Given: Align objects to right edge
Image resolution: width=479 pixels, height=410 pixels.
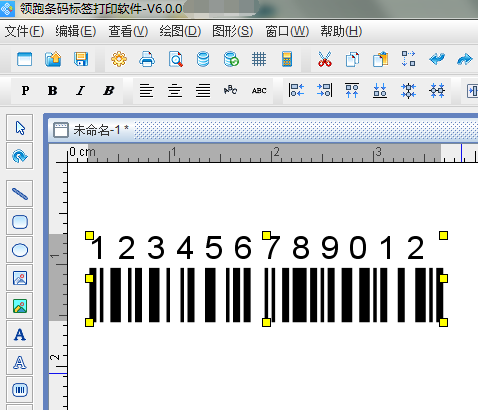Looking at the screenshot, I should tap(324, 90).
